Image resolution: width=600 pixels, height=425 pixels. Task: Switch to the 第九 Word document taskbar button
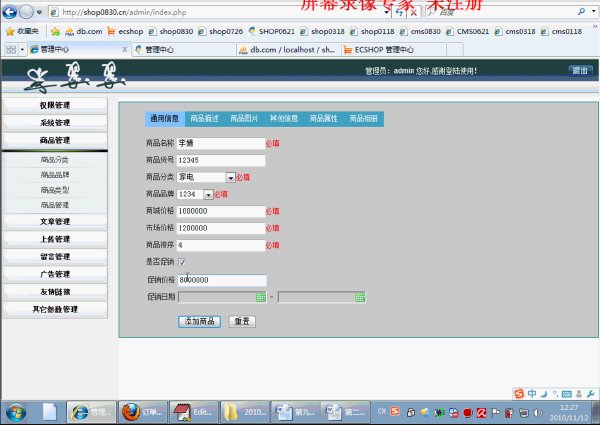click(x=295, y=412)
